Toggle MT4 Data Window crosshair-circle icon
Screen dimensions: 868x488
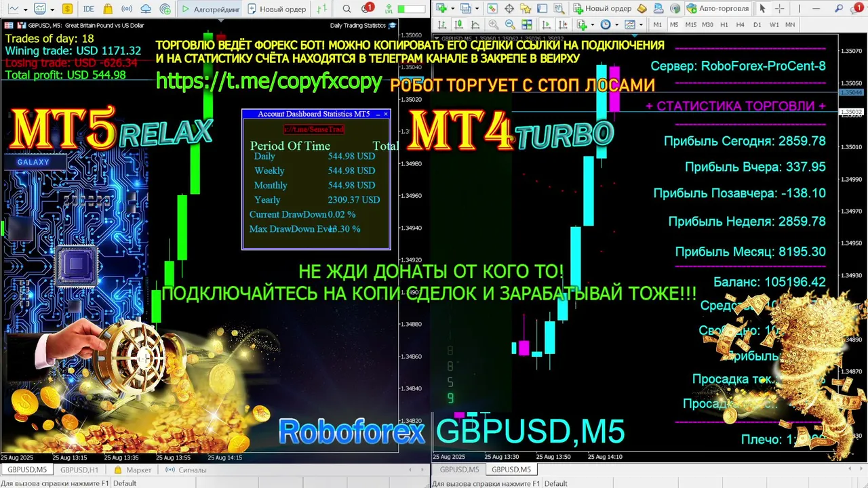click(509, 8)
